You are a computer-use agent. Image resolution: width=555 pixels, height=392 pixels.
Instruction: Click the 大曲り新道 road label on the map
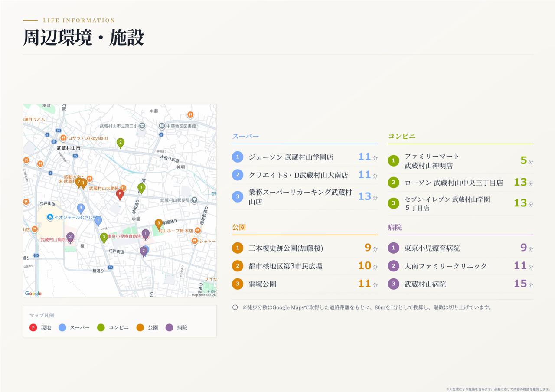169,159
